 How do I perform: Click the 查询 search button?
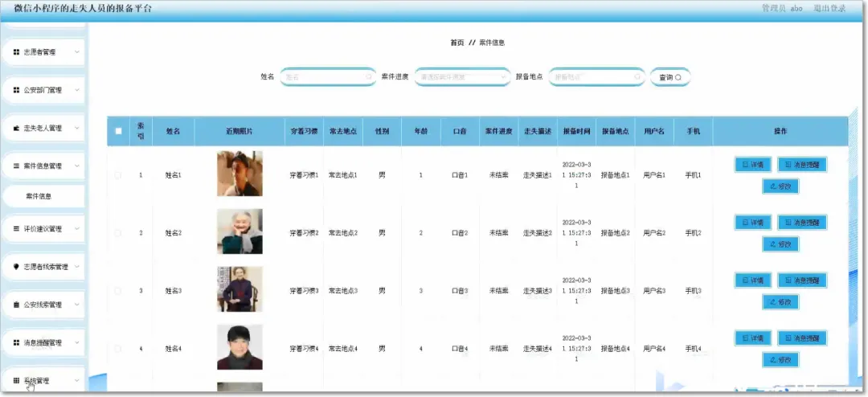pos(669,77)
